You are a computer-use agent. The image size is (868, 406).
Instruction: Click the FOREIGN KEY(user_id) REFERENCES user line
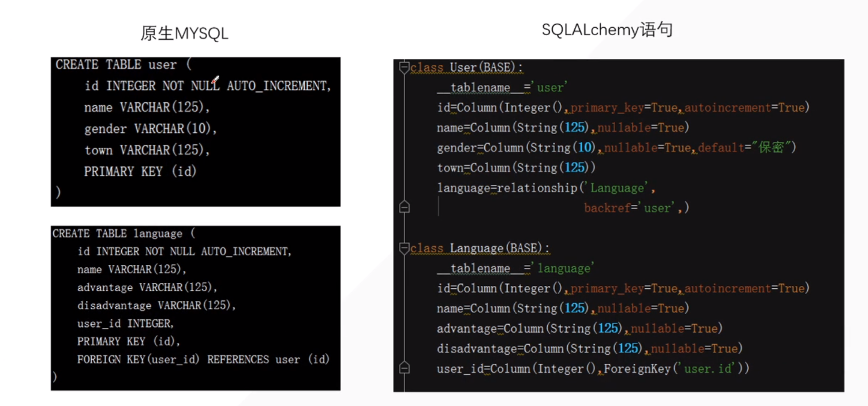pyautogui.click(x=203, y=359)
